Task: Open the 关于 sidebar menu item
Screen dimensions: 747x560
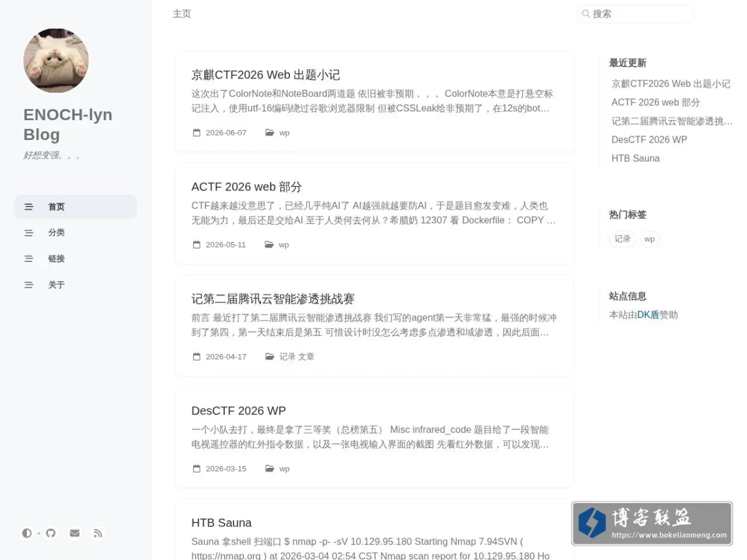Action: click(x=75, y=285)
